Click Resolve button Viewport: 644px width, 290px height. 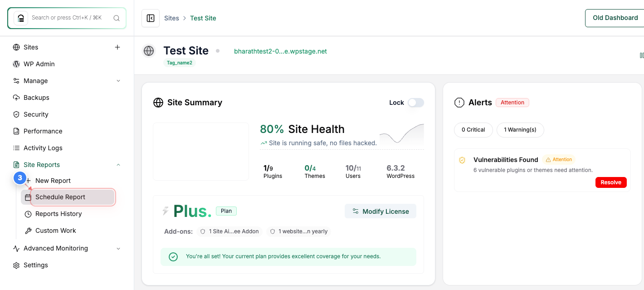click(x=611, y=182)
